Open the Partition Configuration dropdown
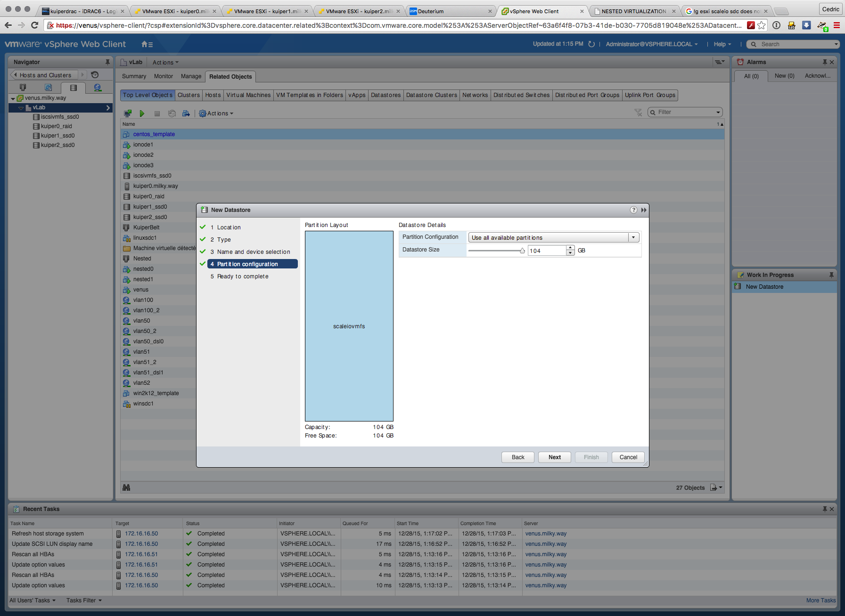845x616 pixels. coord(633,237)
